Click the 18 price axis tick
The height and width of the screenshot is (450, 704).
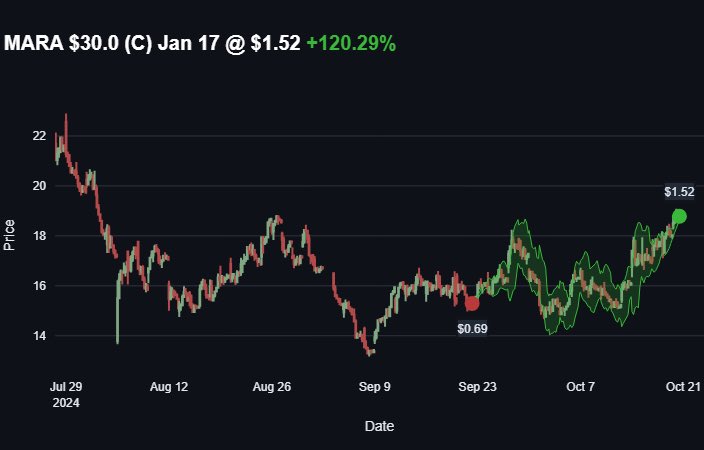coord(39,236)
